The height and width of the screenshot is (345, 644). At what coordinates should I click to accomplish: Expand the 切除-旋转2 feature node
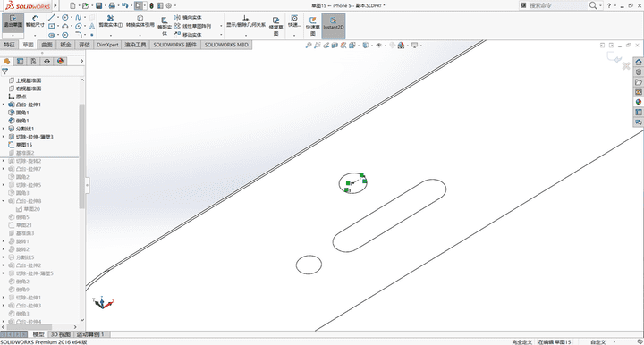pos(4,161)
